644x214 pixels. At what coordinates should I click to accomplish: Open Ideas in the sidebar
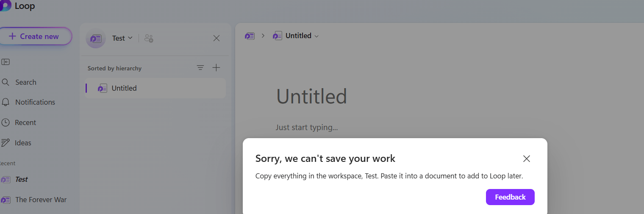(x=17, y=143)
